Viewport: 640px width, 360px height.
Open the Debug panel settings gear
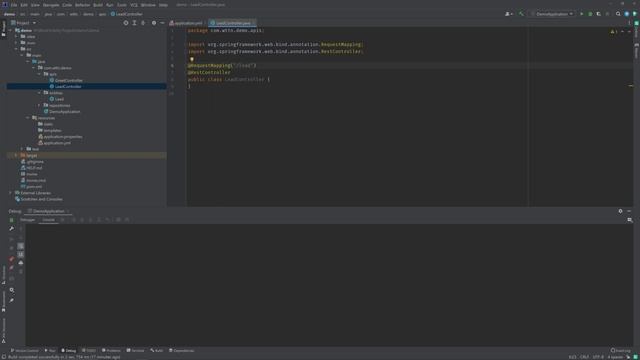620,211
